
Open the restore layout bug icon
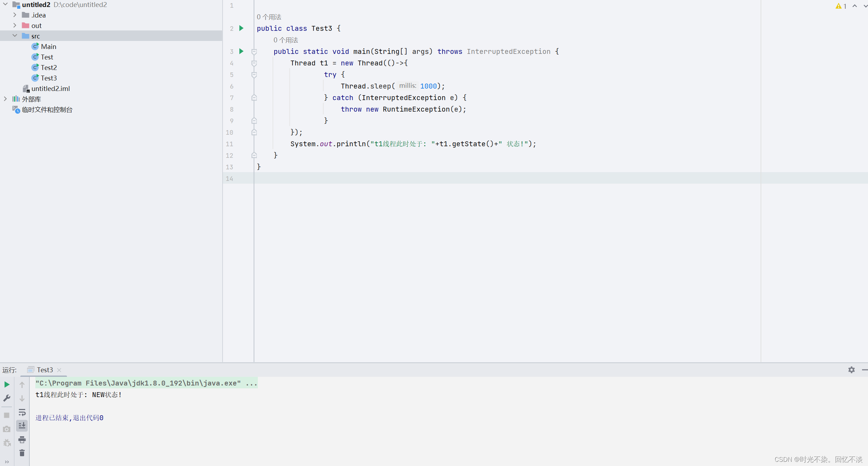(7, 443)
